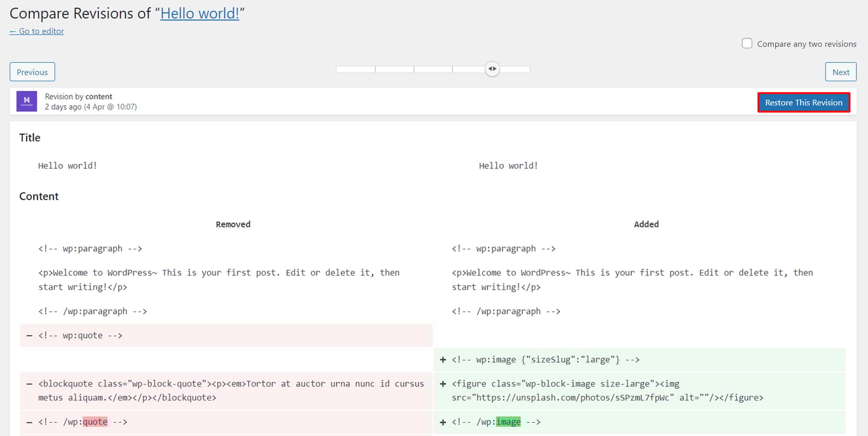Click the revision author avatar icon
Screen dimensions: 868x436
point(26,102)
